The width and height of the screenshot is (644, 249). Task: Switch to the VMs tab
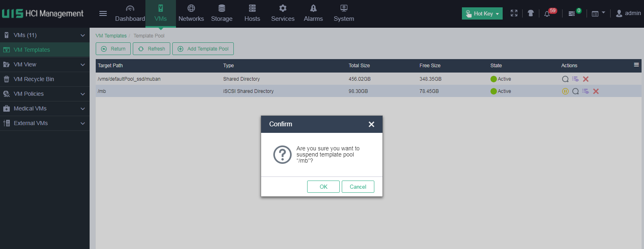160,13
